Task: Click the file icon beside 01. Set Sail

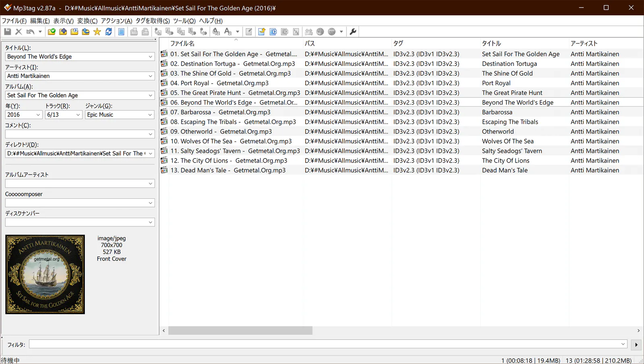Action: click(x=164, y=53)
